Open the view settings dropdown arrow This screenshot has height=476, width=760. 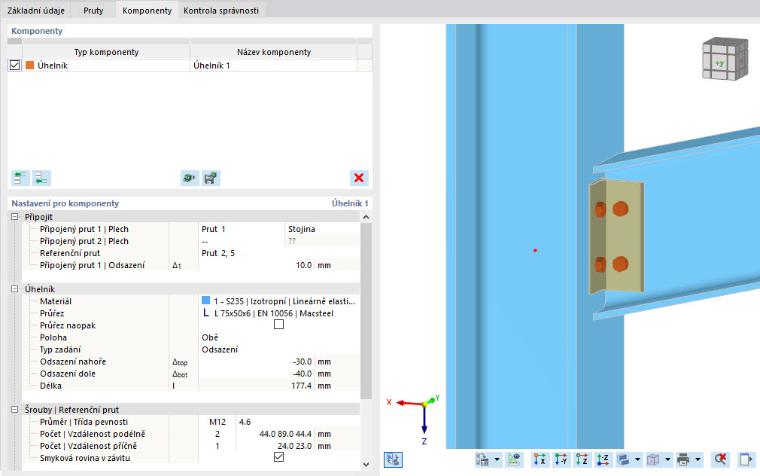pyautogui.click(x=497, y=460)
